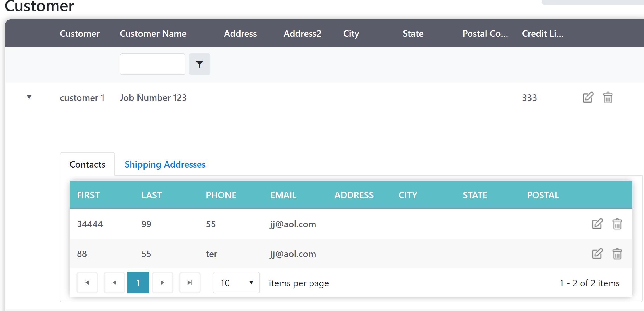Sort by Credit Limit column header

542,34
